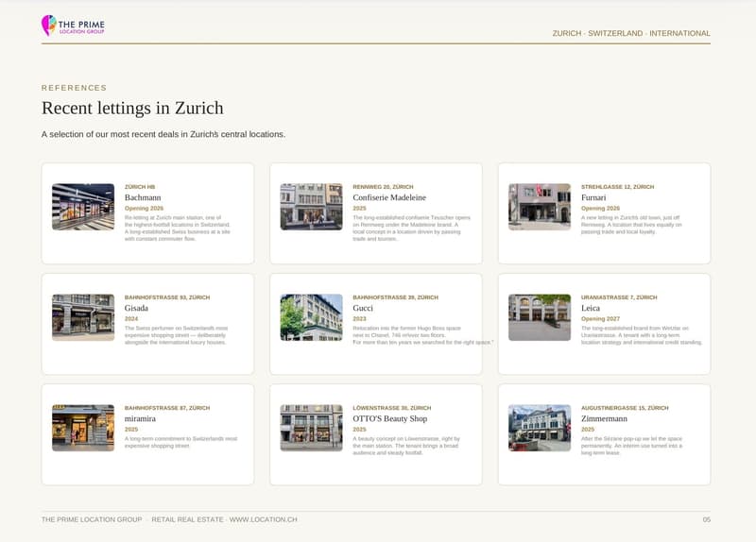This screenshot has height=542, width=756.
Task: Select the Leica card title
Action: tap(591, 308)
